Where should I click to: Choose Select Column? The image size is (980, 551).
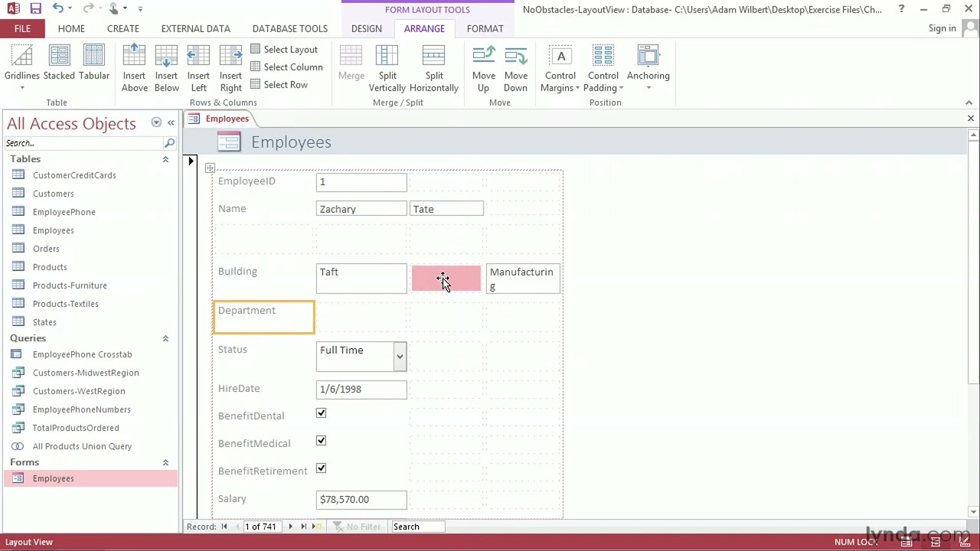click(x=287, y=67)
